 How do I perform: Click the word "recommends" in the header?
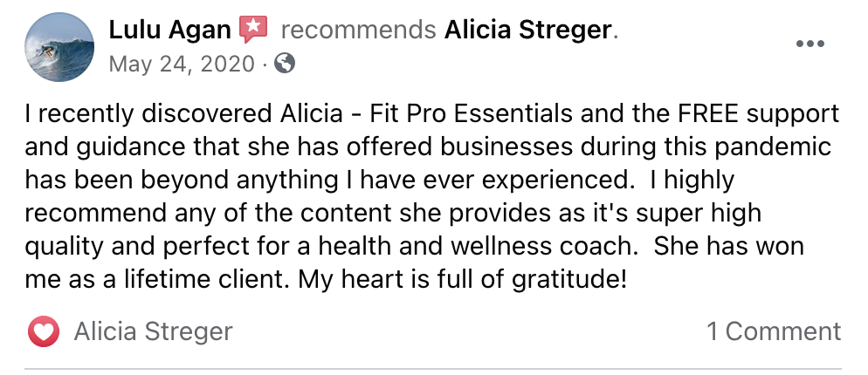coord(358,31)
